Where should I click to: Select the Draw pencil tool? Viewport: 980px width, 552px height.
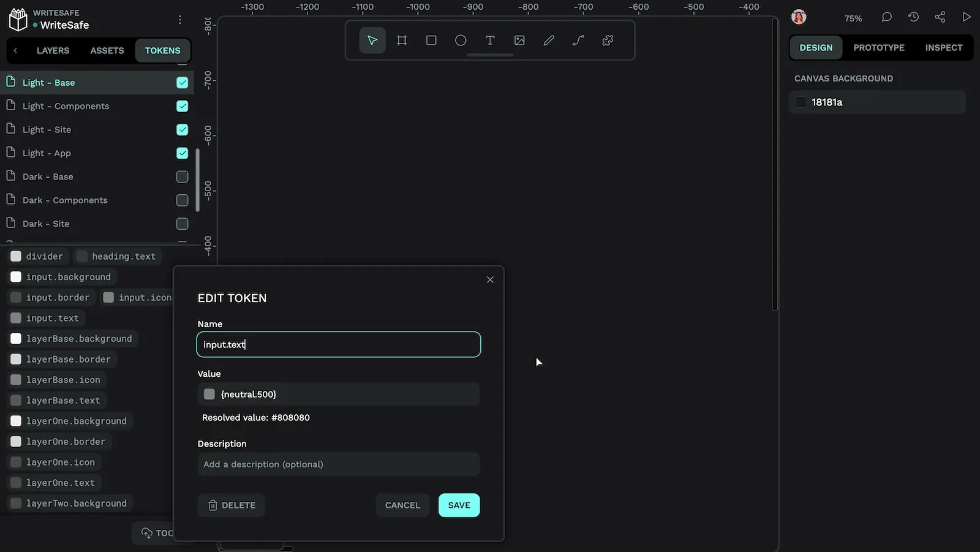(549, 40)
